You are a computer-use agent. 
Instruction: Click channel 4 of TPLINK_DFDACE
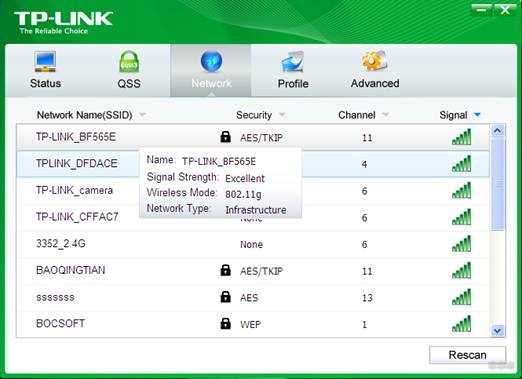click(364, 164)
